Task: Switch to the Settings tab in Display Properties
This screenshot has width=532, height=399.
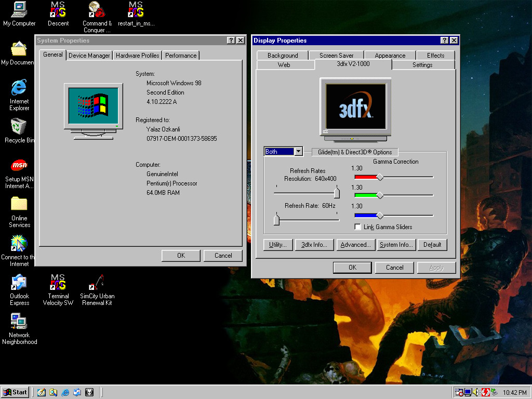Action: (x=422, y=65)
